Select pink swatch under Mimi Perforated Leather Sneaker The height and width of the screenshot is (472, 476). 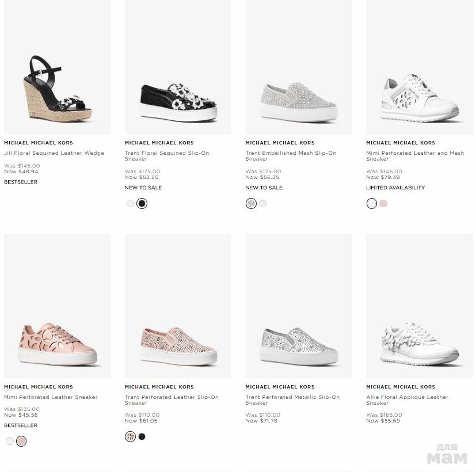(21, 441)
